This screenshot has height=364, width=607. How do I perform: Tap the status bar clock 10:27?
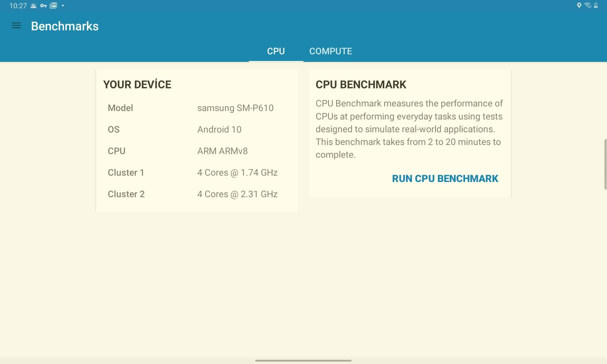[18, 6]
